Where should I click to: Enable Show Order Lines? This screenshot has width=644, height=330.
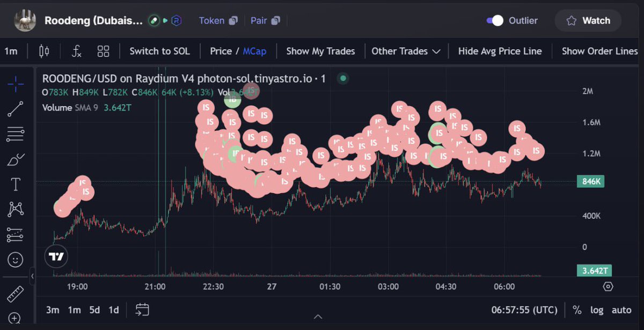(x=599, y=51)
